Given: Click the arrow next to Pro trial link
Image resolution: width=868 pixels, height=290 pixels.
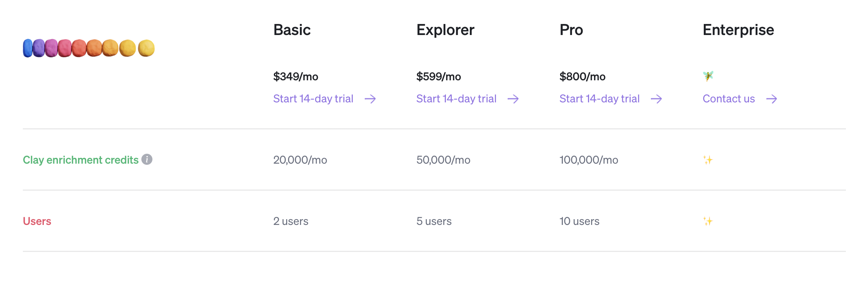Looking at the screenshot, I should point(656,99).
